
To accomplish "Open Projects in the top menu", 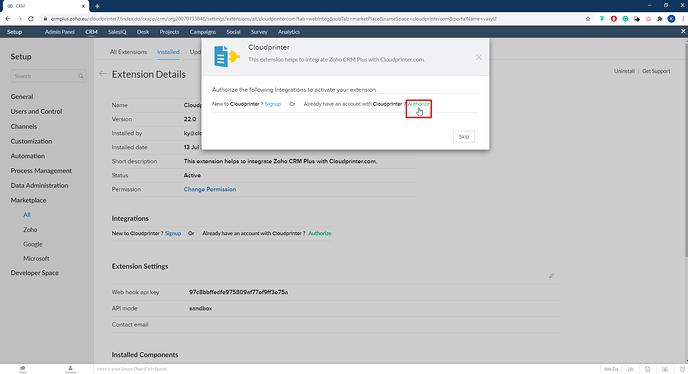I will (169, 32).
